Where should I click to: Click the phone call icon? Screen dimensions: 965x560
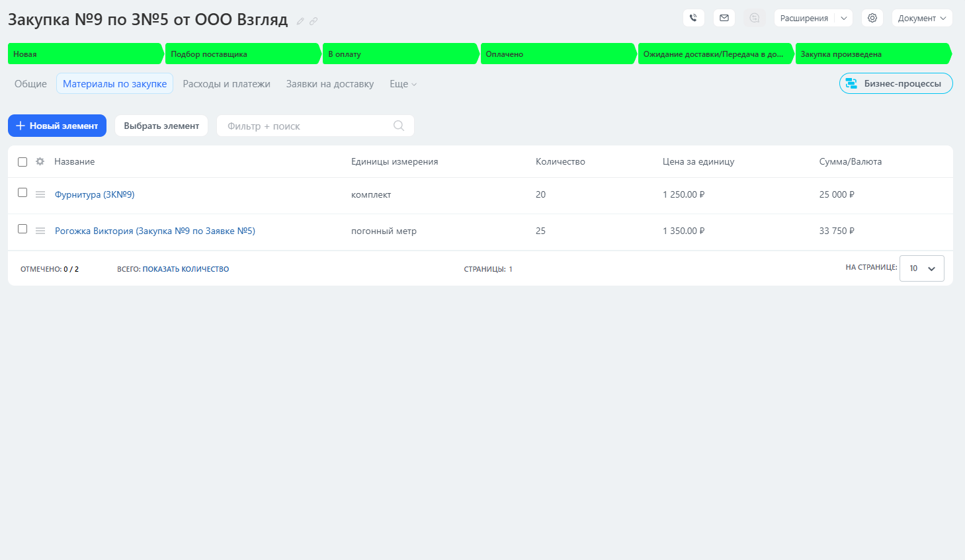click(693, 18)
